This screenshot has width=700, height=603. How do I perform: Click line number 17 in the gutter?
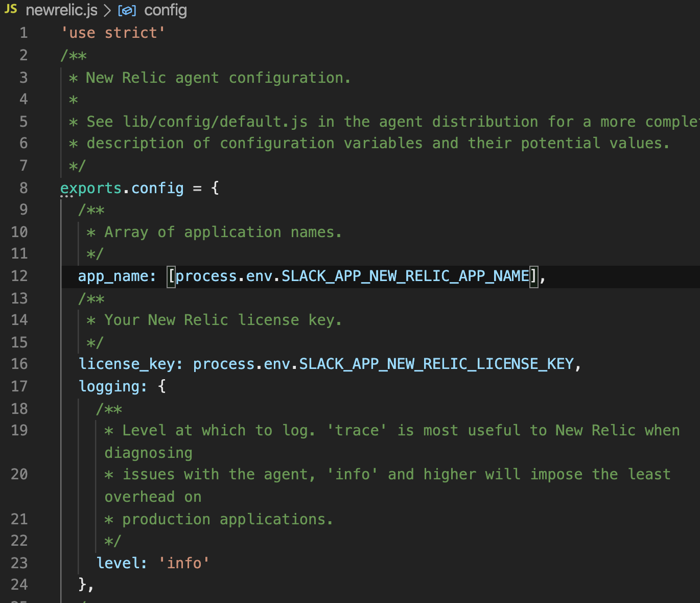point(19,386)
